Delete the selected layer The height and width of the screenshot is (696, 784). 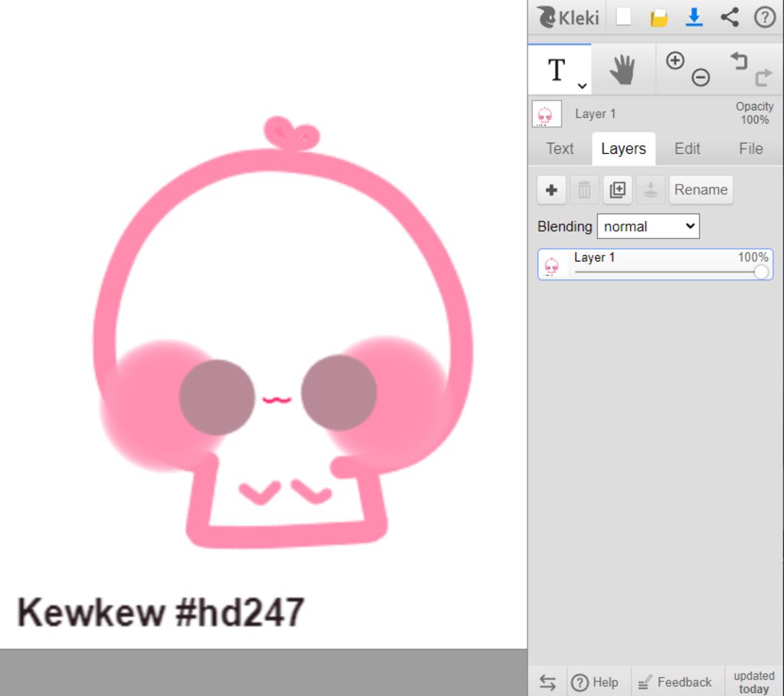tap(584, 190)
